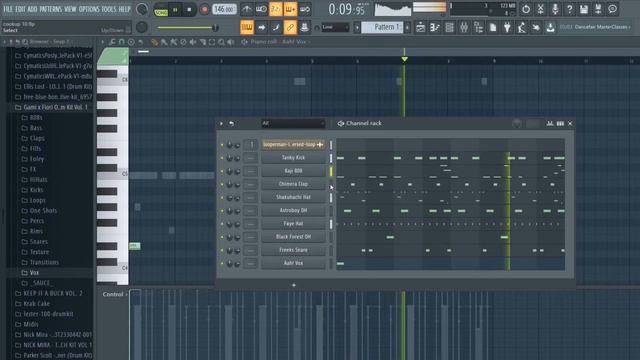Click the undo history circular arrow icon
The width and height of the screenshot is (640, 360).
pyautogui.click(x=526, y=9)
